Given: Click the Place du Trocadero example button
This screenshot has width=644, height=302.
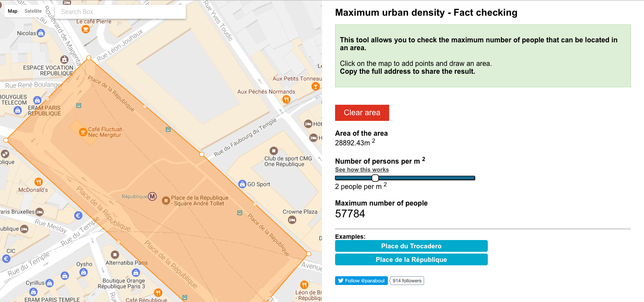Looking at the screenshot, I should pyautogui.click(x=411, y=246).
